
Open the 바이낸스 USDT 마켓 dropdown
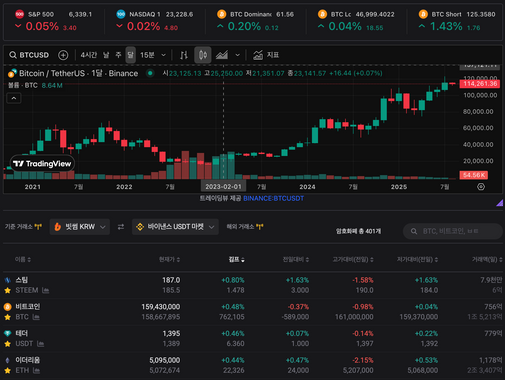click(175, 227)
